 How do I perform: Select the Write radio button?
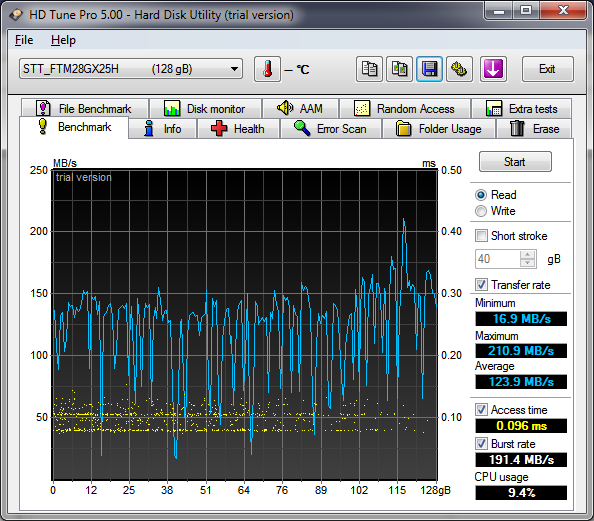[x=481, y=211]
